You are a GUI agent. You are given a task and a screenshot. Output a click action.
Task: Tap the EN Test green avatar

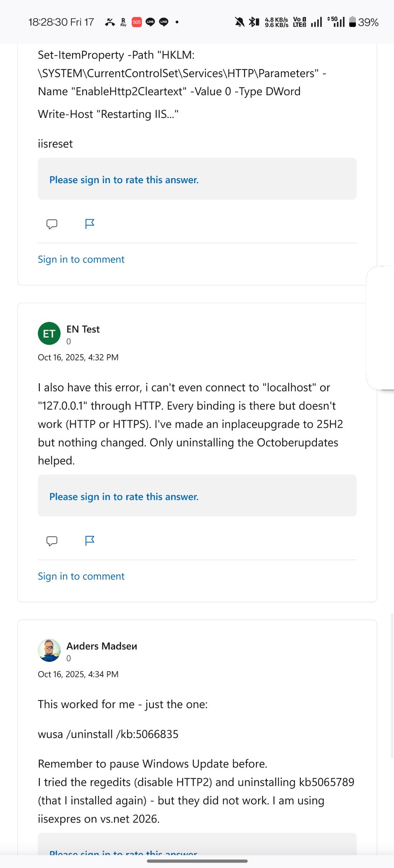(x=49, y=334)
